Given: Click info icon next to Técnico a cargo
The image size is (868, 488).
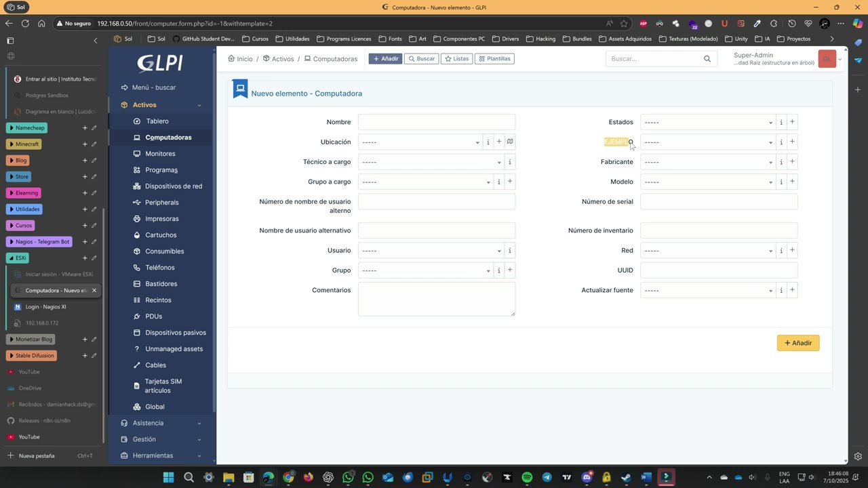Looking at the screenshot, I should coord(510,162).
